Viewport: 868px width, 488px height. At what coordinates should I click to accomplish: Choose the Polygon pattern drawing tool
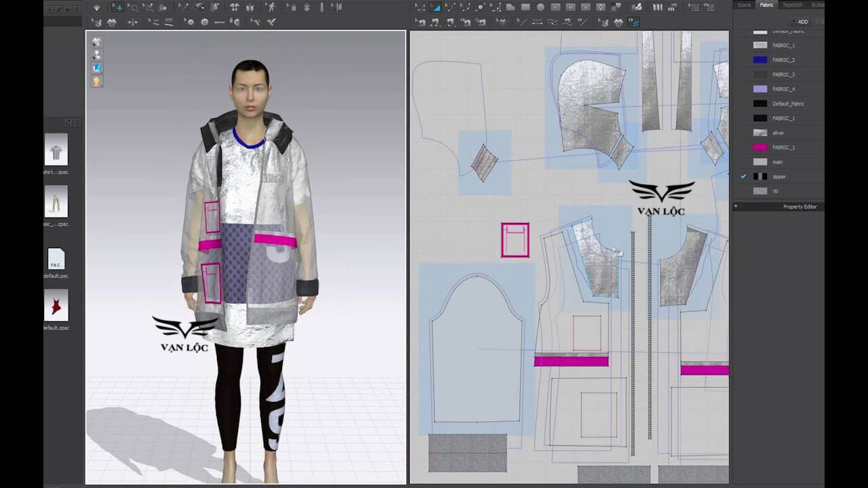(x=509, y=7)
